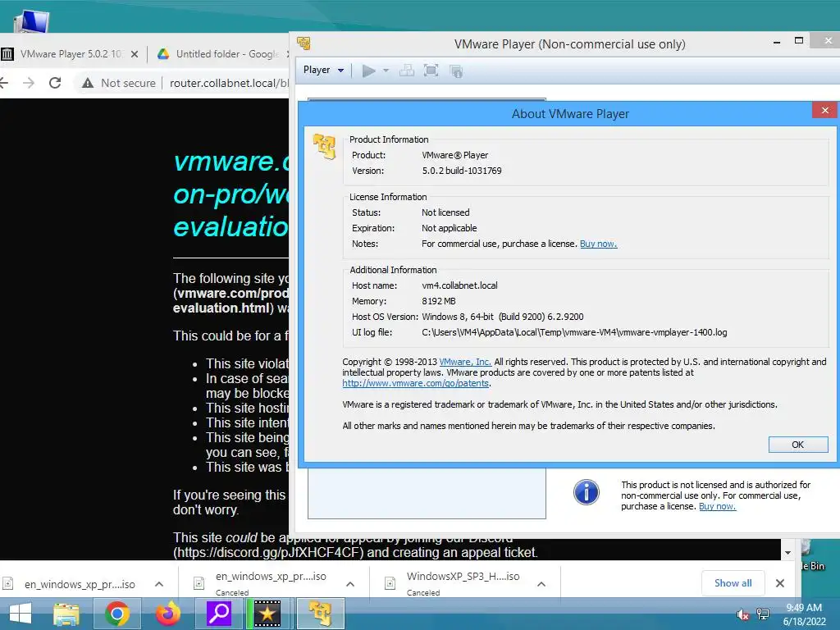Viewport: 840px width, 630px height.
Task: Close the About VMware Player dialog
Action: coord(824,111)
